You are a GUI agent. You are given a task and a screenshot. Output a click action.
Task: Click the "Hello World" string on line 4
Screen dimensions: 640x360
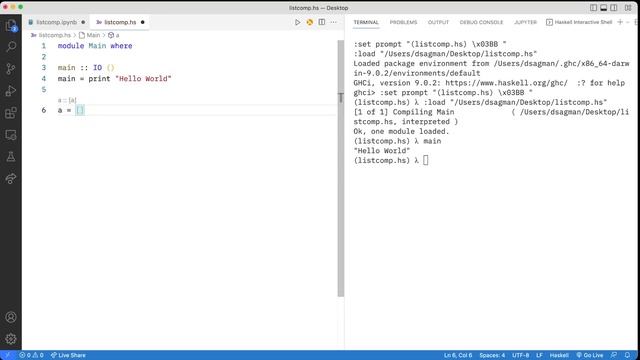point(143,79)
